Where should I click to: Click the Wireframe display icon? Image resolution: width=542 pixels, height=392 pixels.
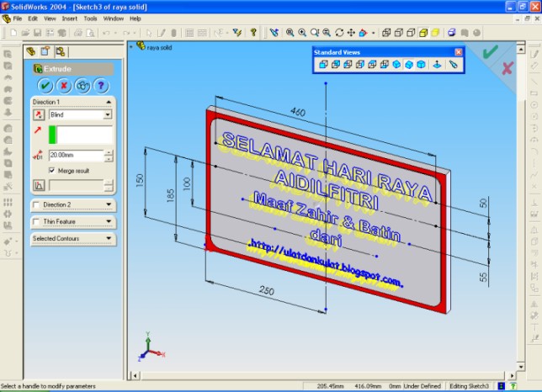pyautogui.click(x=386, y=33)
